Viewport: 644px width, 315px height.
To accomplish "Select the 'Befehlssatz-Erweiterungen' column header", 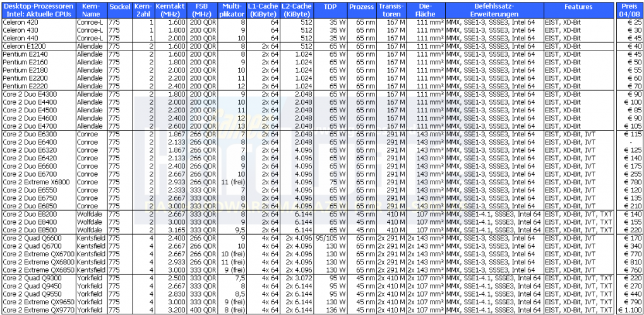I will (494, 10).
